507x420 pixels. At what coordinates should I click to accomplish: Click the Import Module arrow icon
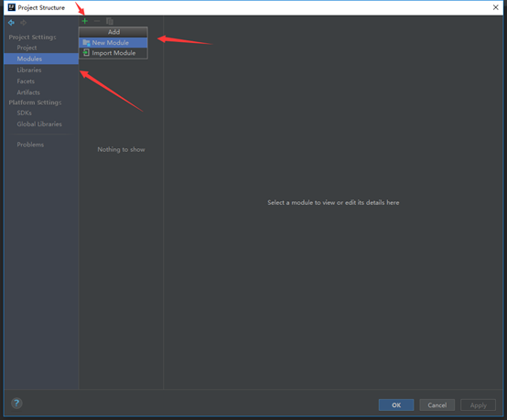click(86, 53)
